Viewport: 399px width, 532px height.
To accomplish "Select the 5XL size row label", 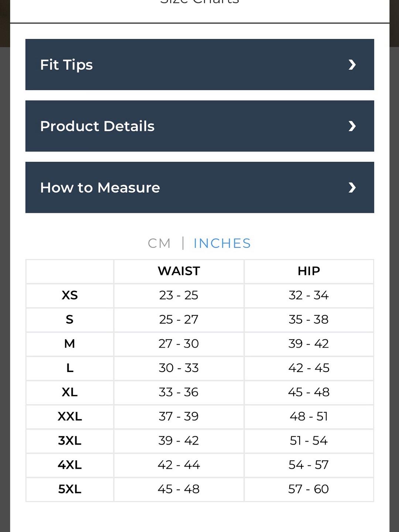I will pyautogui.click(x=70, y=489).
